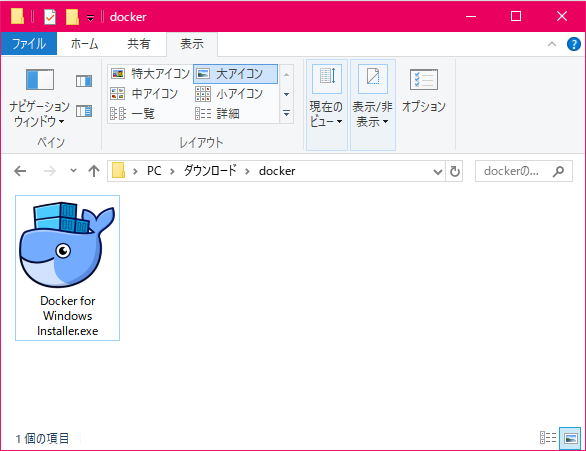Screen dimensions: 586x451
Task: Switch to large icons view in status bar
Action: [x=570, y=438]
